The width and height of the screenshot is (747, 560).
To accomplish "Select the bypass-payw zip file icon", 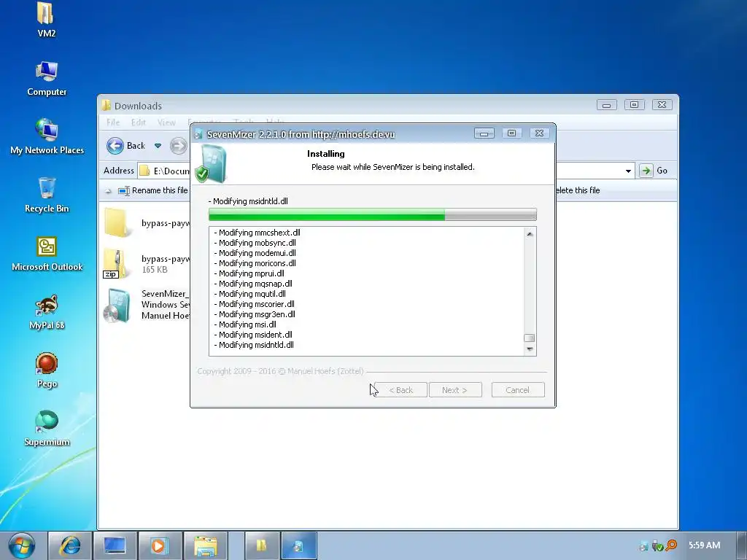I will coord(115,263).
